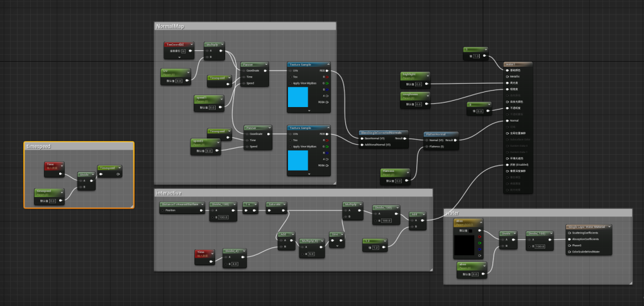
Task: Click output pin of Flatness parameter node
Action: (x=408, y=181)
